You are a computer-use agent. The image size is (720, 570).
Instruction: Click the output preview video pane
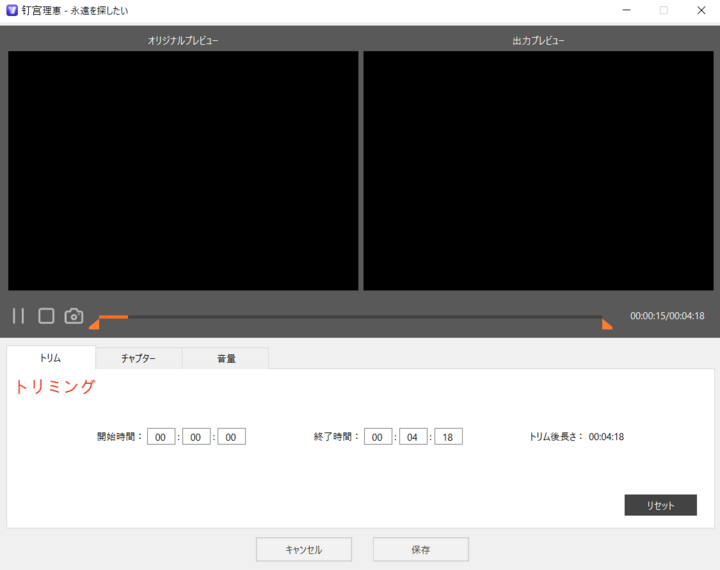539,170
